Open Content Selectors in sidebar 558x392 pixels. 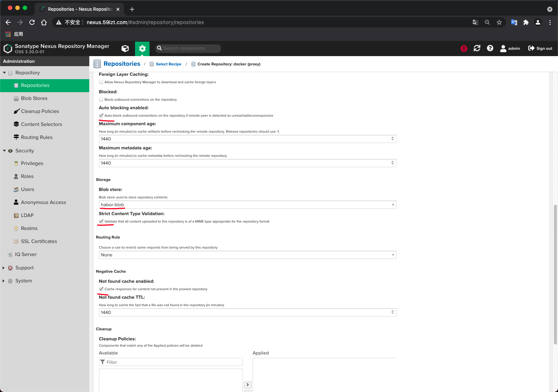click(45, 124)
